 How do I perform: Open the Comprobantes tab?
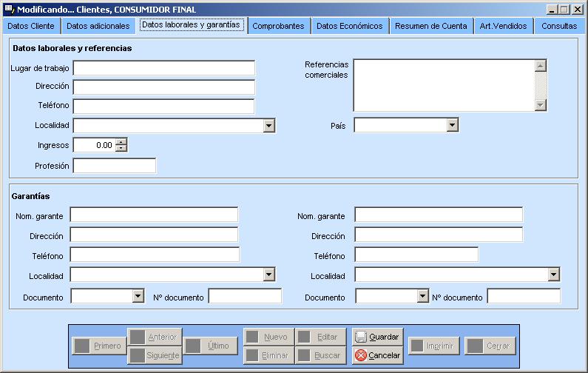(x=278, y=26)
